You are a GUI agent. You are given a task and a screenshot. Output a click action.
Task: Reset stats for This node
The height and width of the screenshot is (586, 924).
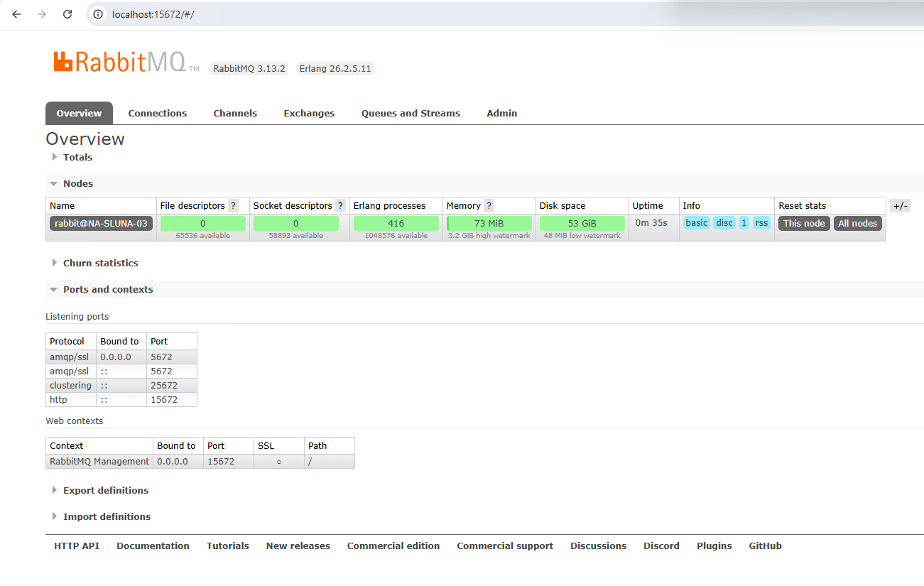click(x=804, y=223)
